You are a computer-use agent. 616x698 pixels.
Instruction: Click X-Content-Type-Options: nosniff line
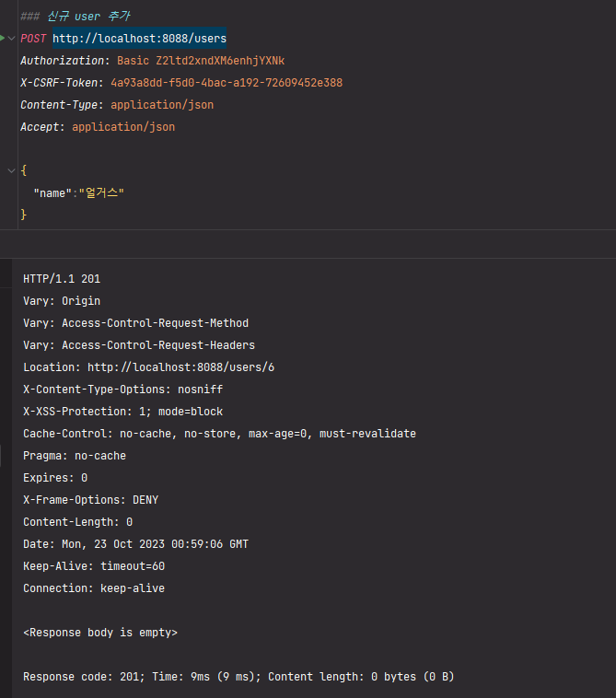tap(122, 390)
